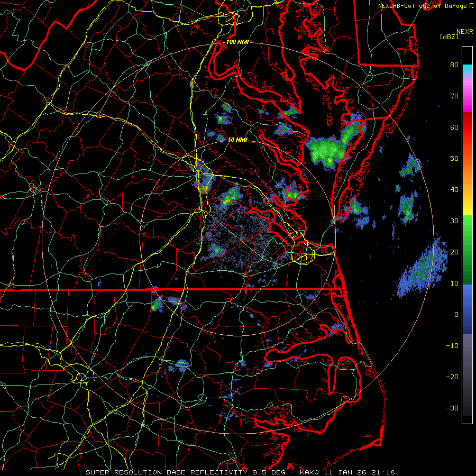Screen dimensions: 476x476
Task: Click the "21:18" time in the caption
Action: (x=383, y=472)
